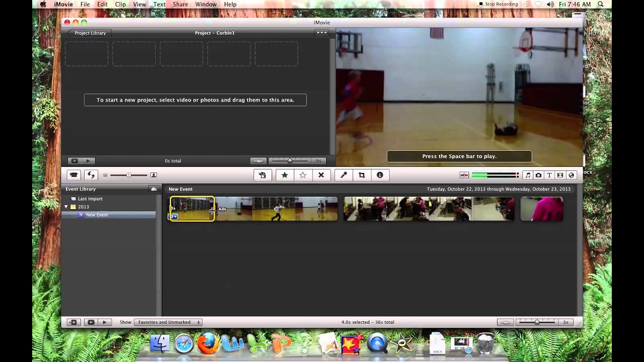Image resolution: width=644 pixels, height=362 pixels.
Task: Open the Titles browser T icon
Action: [549, 175]
